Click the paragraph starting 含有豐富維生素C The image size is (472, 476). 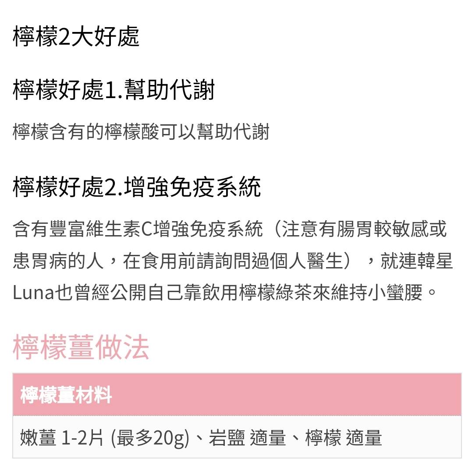(x=233, y=261)
